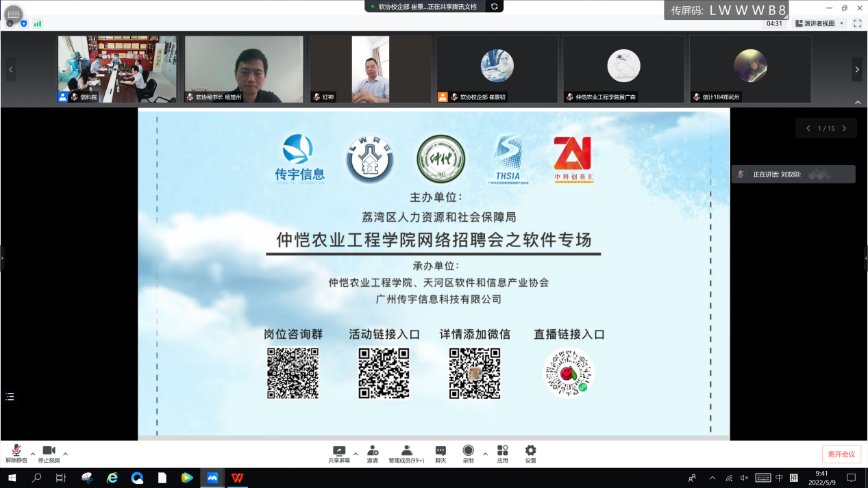Enter fullscreen via top-right fullscreen icon
Viewport: 868px width, 488px height.
[x=857, y=23]
